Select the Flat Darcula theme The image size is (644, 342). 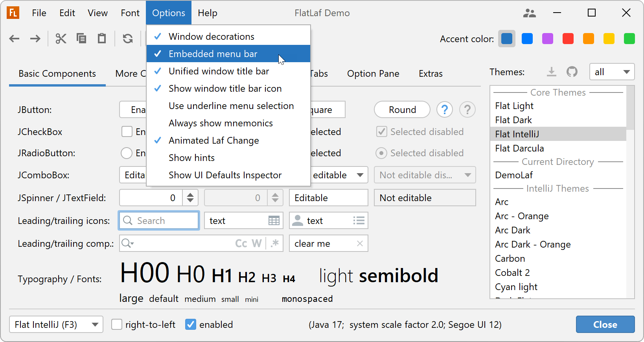519,148
